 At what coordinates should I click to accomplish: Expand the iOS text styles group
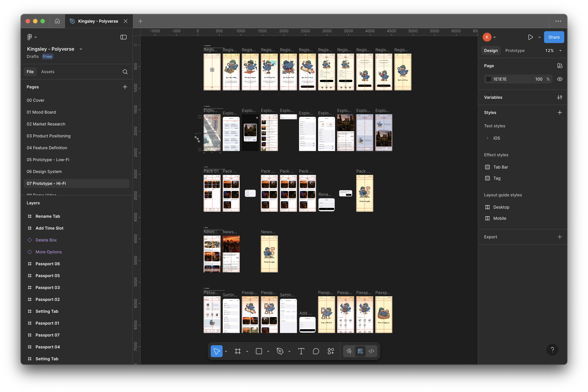(487, 138)
